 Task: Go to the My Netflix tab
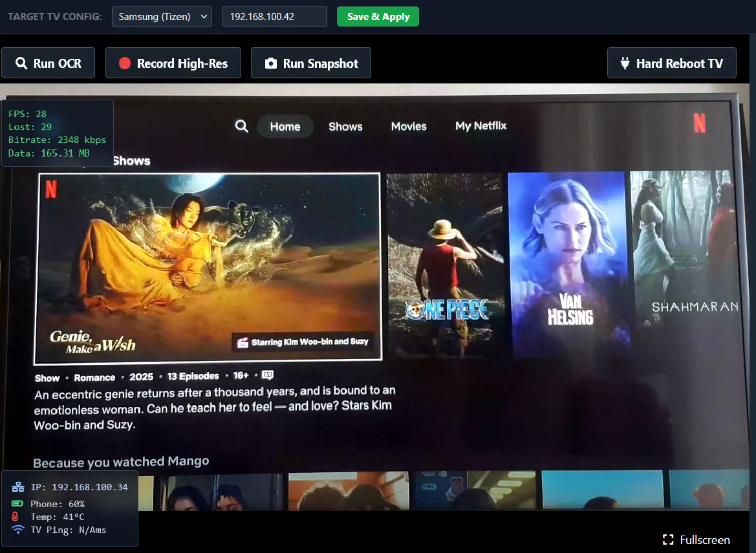tap(481, 126)
